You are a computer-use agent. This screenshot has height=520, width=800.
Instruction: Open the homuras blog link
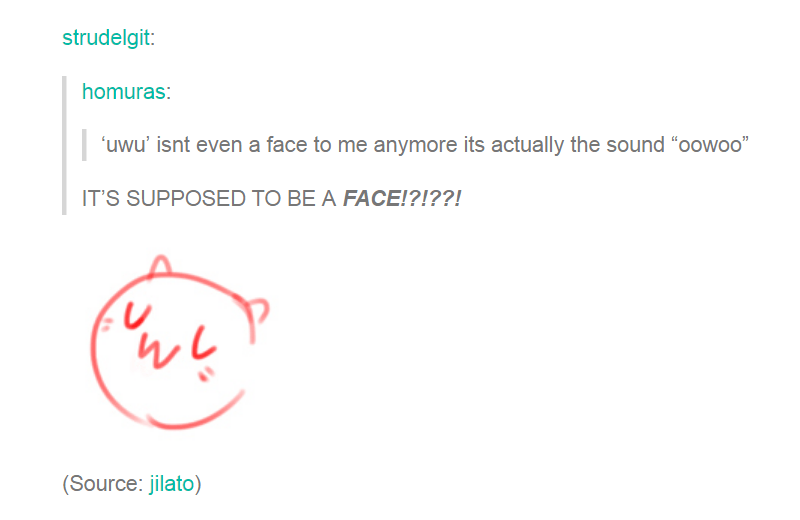coord(123,92)
